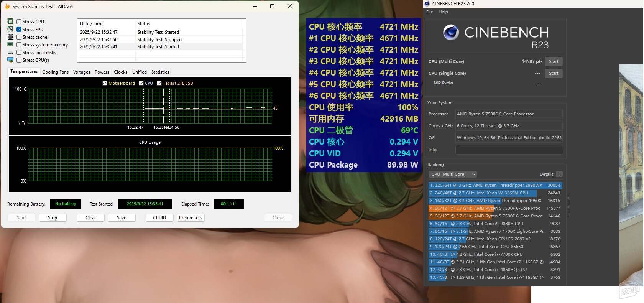Screen dimensions: 644x303
Task: Click the Stress cache icon
Action: click(10, 37)
